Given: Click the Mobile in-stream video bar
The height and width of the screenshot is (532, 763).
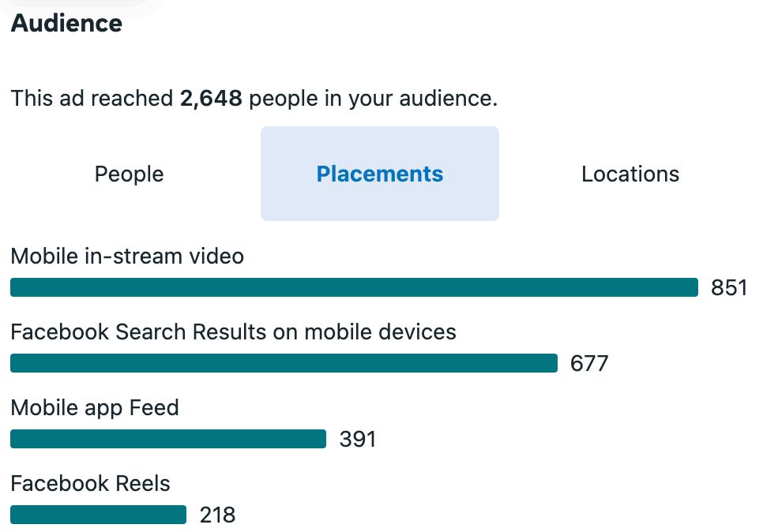Looking at the screenshot, I should pos(354,287).
